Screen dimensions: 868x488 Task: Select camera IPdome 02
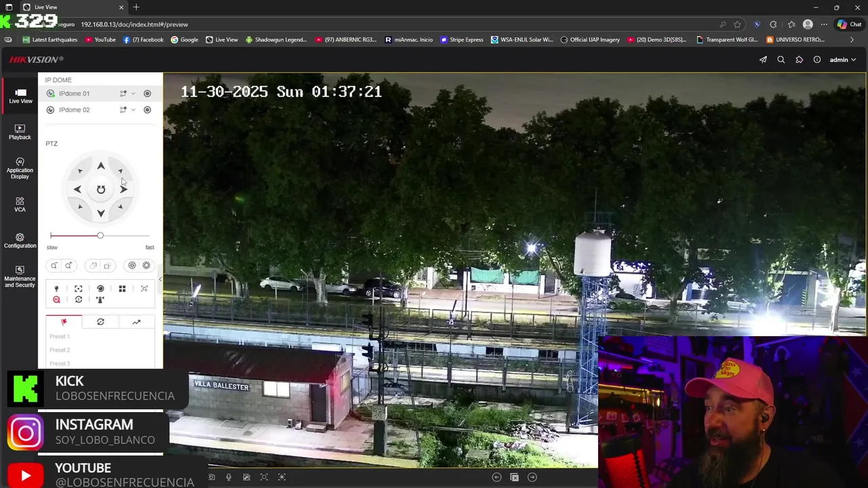[x=74, y=110]
